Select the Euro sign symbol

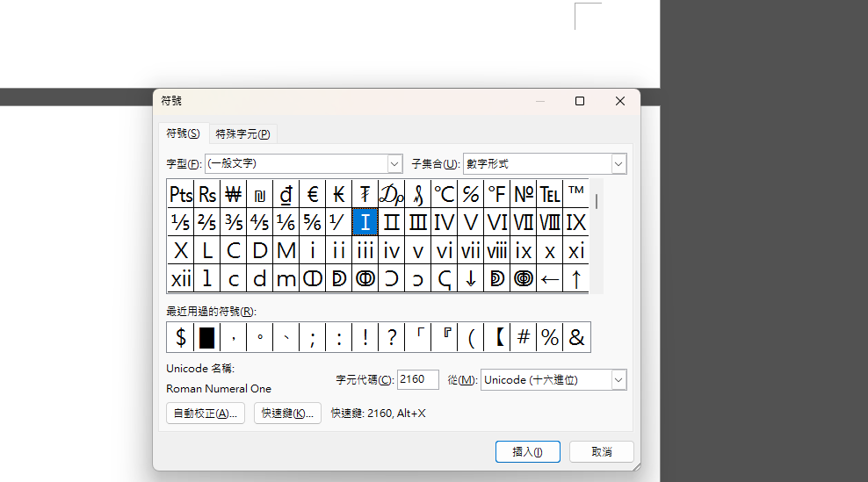(x=313, y=194)
